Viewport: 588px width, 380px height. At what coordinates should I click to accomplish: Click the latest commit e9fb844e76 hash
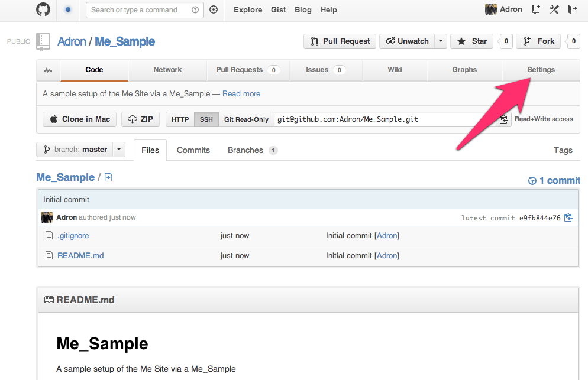(x=539, y=218)
